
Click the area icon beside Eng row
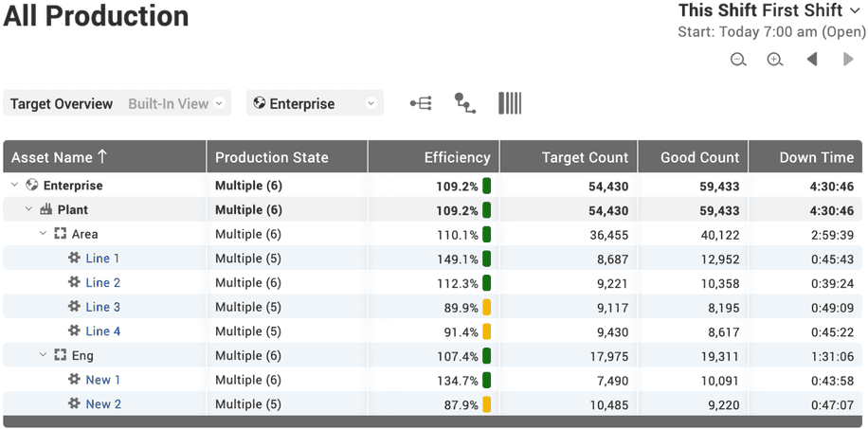[x=61, y=355]
